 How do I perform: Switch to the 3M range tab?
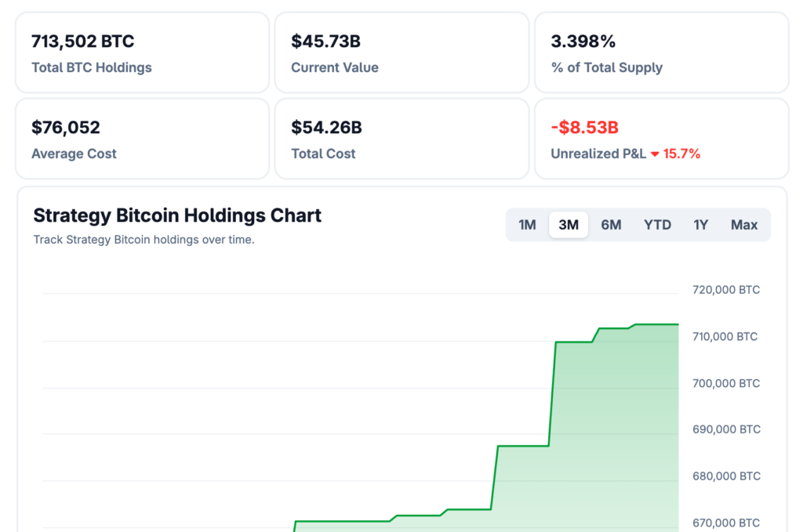pos(569,225)
